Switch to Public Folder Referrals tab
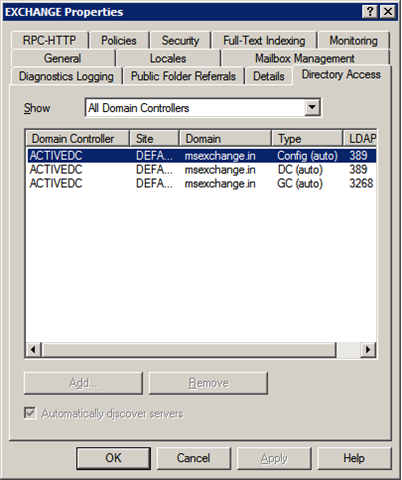Viewport: 402px width, 480px height. (x=183, y=76)
